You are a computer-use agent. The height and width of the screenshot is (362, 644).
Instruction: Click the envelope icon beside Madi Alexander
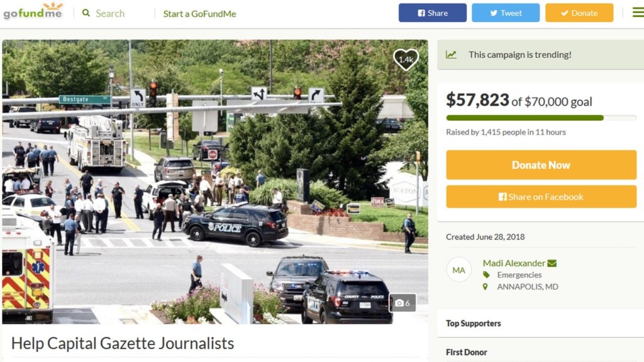tap(552, 263)
